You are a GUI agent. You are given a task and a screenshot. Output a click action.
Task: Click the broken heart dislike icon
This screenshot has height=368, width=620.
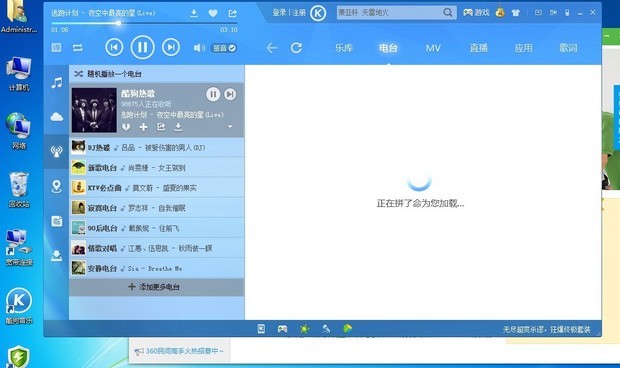pyautogui.click(x=126, y=127)
